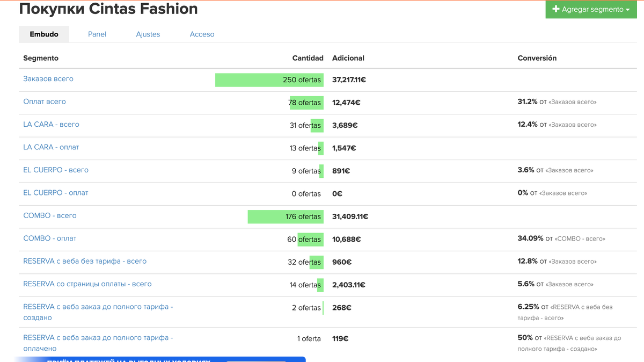This screenshot has width=644, height=362.
Task: Open RESERVA со страницы оплаты - всего
Action: pos(87,284)
